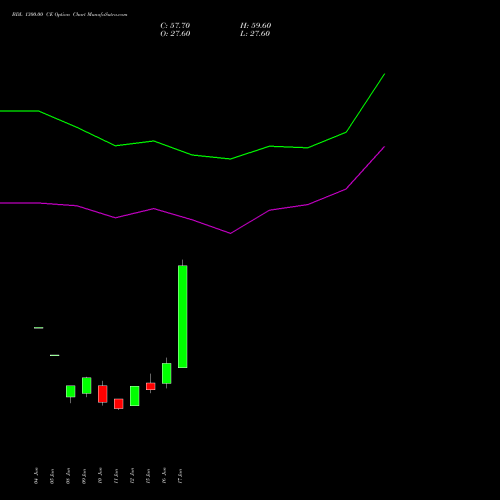Click the 04 Jun date label
Viewport: 500px width, 500px height.
(36, 476)
